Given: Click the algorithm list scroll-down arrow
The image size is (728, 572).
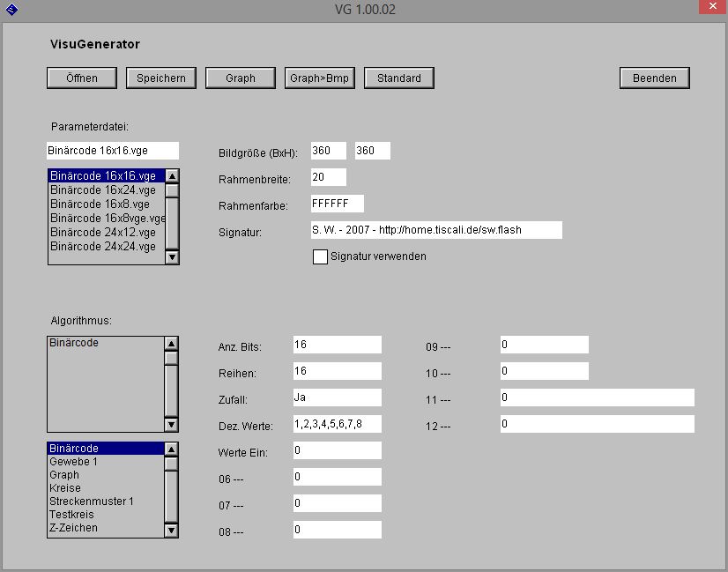Looking at the screenshot, I should coord(173,530).
